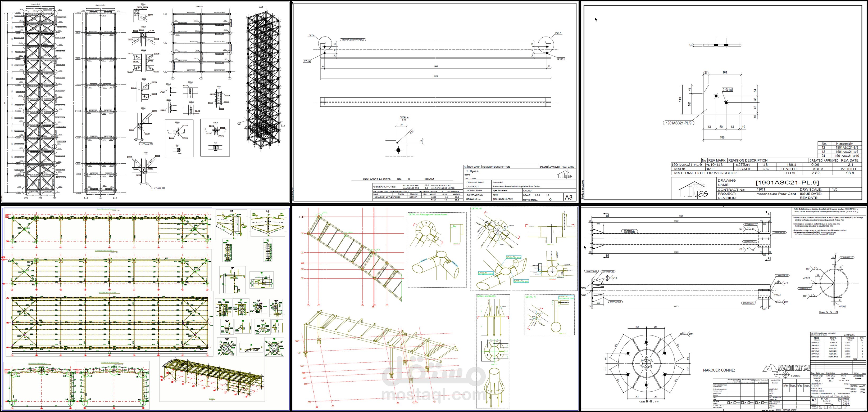Click the small T. Ilyas signature logo in beam title block
The image size is (868, 412).
point(564,175)
